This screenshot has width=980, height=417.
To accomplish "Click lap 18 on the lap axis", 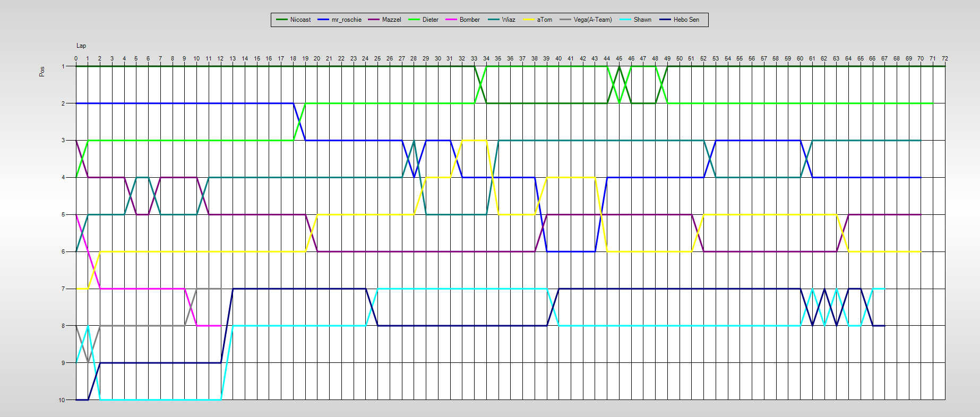I will 293,58.
